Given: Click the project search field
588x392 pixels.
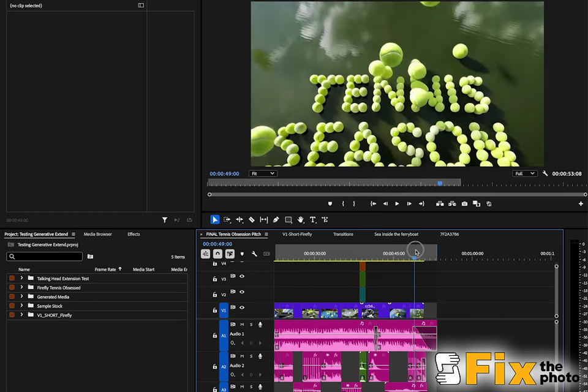Looking at the screenshot, I should click(45, 257).
